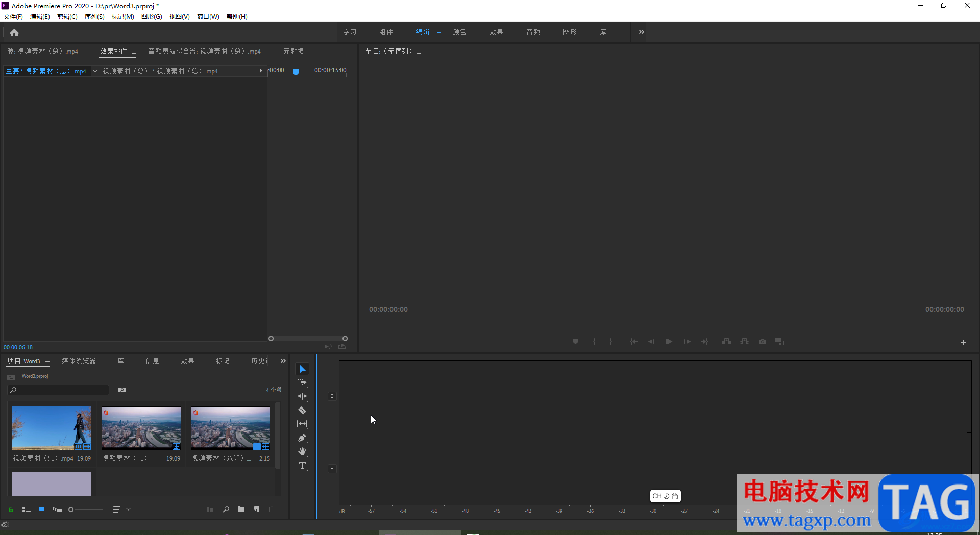Select the Track Select Forward tool
Image resolution: width=980 pixels, height=535 pixels.
302,383
